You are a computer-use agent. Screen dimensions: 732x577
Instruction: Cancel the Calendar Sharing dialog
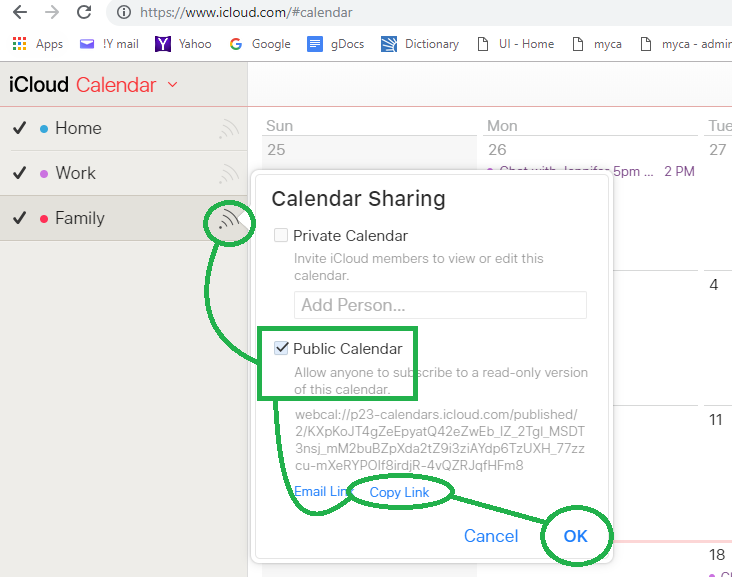(x=491, y=536)
